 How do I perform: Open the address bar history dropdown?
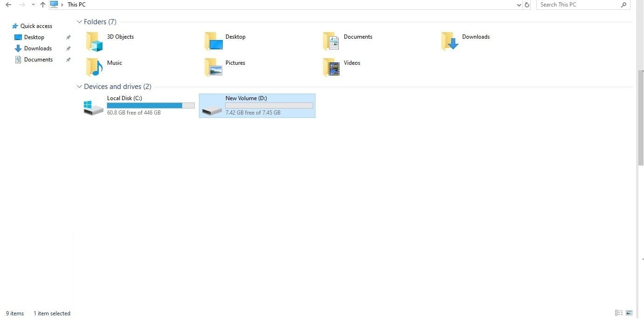(519, 5)
